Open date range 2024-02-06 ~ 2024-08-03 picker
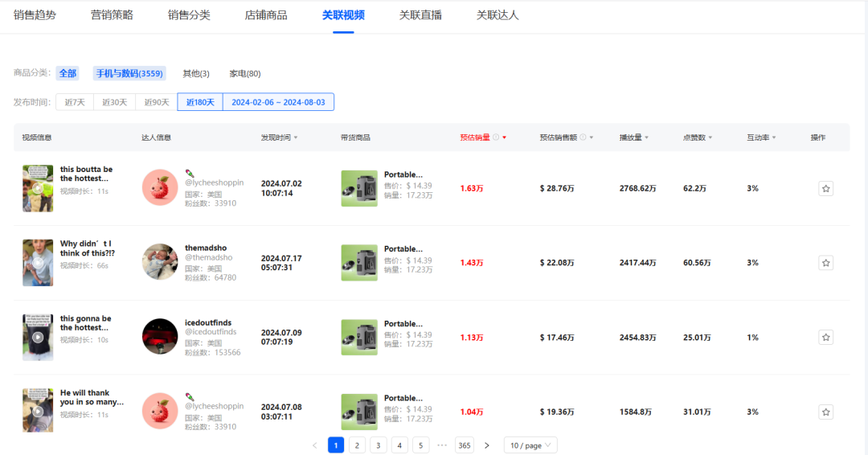 click(x=278, y=102)
